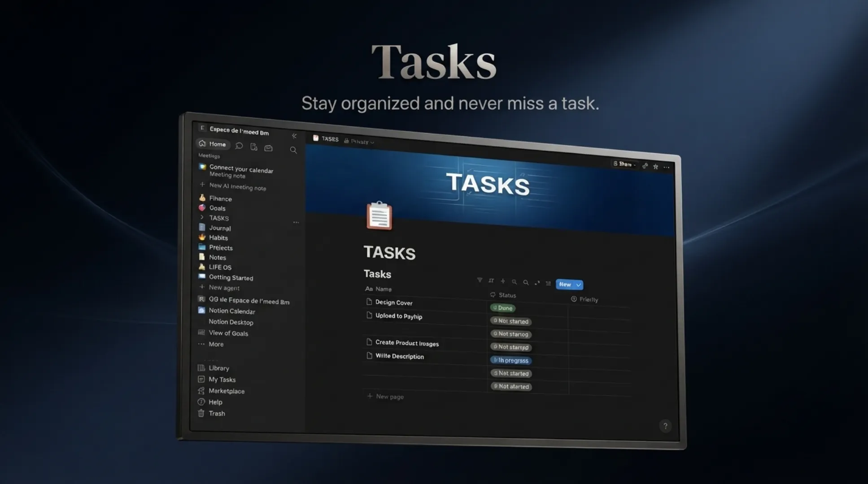Open Notion Desktop
868x484 pixels.
pyautogui.click(x=231, y=322)
